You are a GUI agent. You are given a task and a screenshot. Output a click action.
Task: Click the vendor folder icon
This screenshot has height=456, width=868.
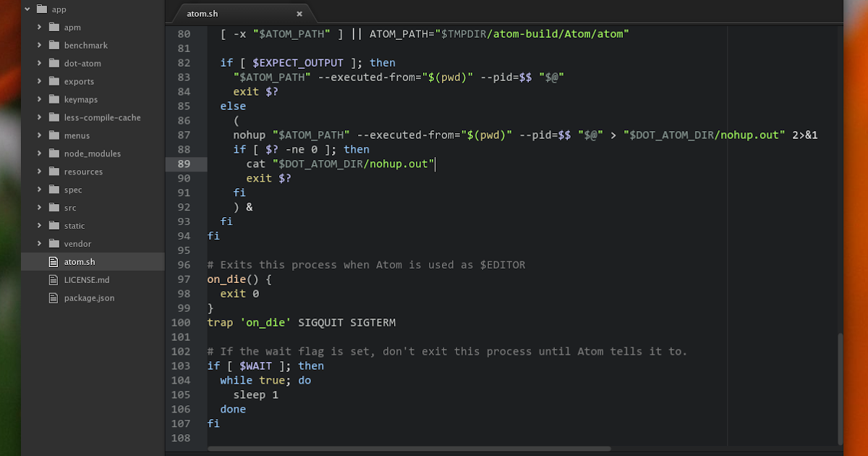point(54,245)
